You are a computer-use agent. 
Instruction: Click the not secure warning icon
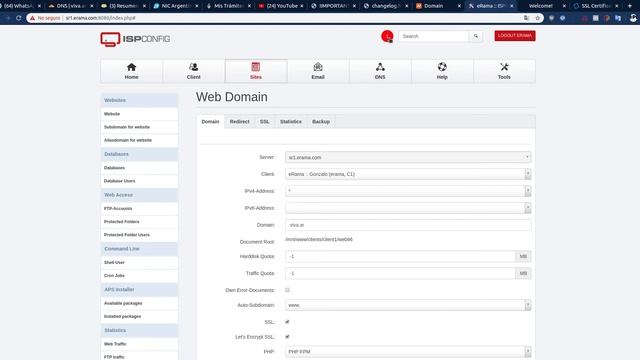click(x=32, y=18)
